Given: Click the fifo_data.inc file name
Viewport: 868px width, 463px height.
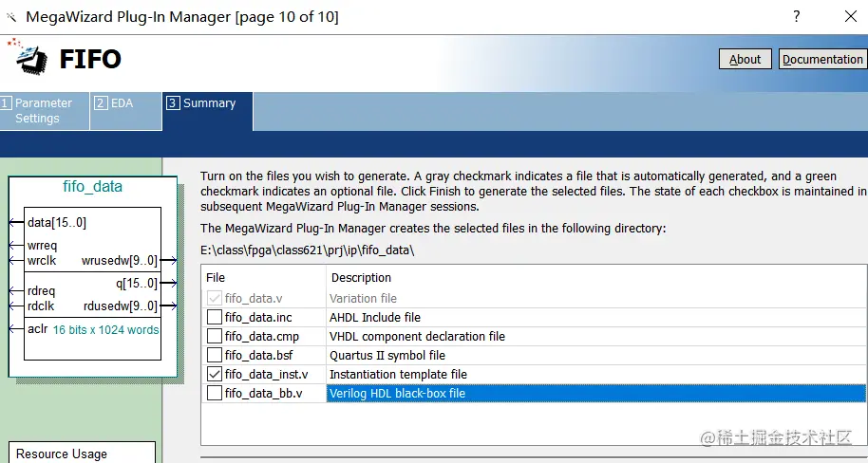Looking at the screenshot, I should [258, 318].
